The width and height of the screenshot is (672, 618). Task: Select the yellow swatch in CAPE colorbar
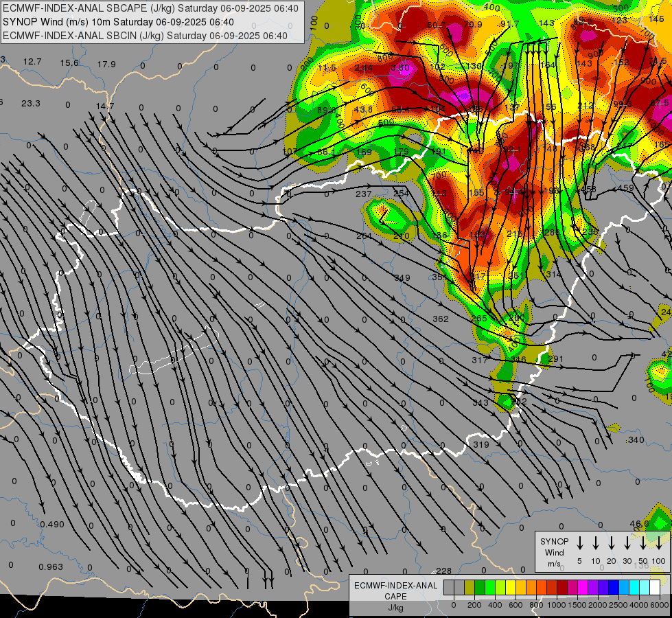[x=511, y=588]
